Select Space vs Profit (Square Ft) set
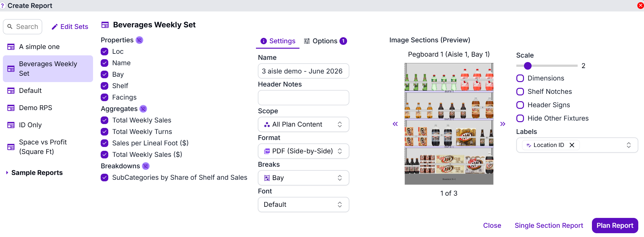 tap(48, 147)
